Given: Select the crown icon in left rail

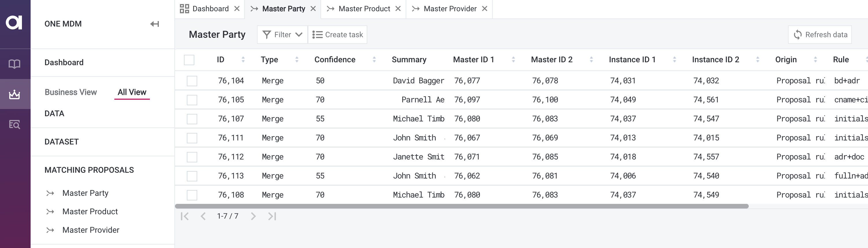Looking at the screenshot, I should pyautogui.click(x=14, y=95).
